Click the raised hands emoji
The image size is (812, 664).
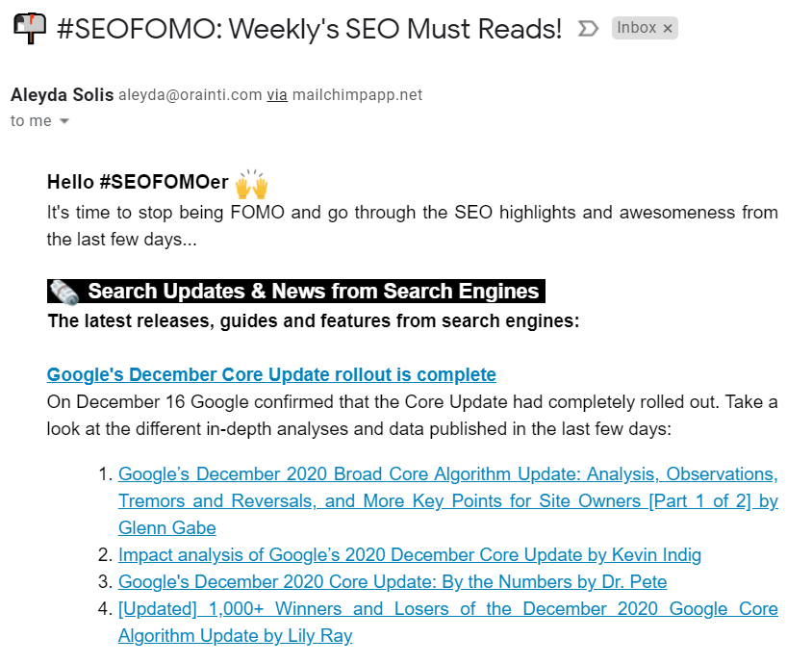click(251, 182)
